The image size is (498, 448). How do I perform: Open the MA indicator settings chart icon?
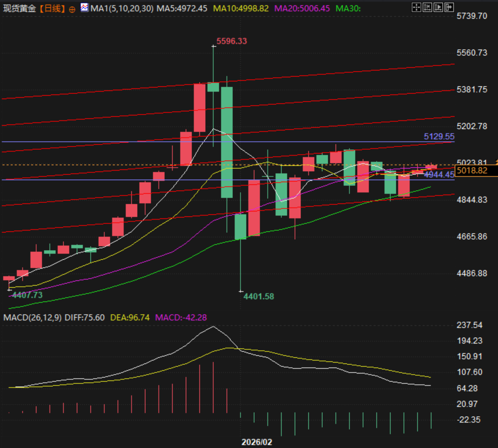(x=84, y=7)
